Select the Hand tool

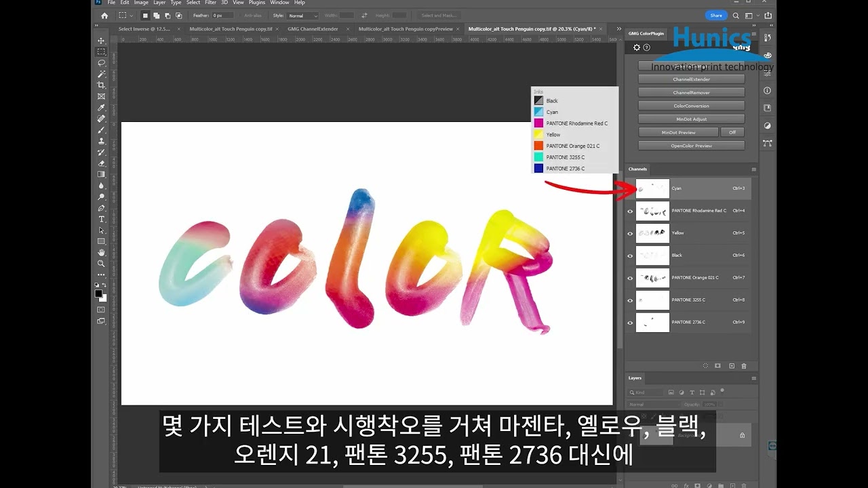click(101, 253)
